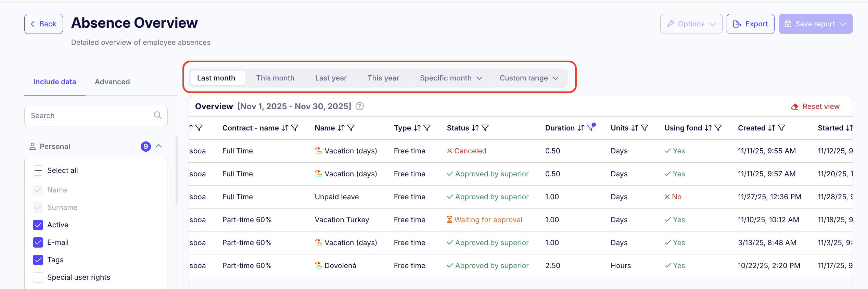This screenshot has height=289, width=868.
Task: Collapse the Personal section
Action: click(x=159, y=146)
